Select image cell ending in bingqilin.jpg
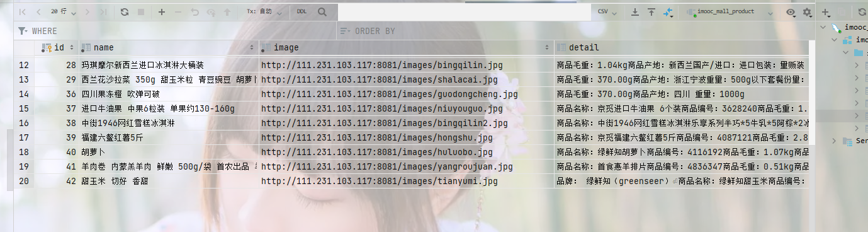 [x=407, y=65]
